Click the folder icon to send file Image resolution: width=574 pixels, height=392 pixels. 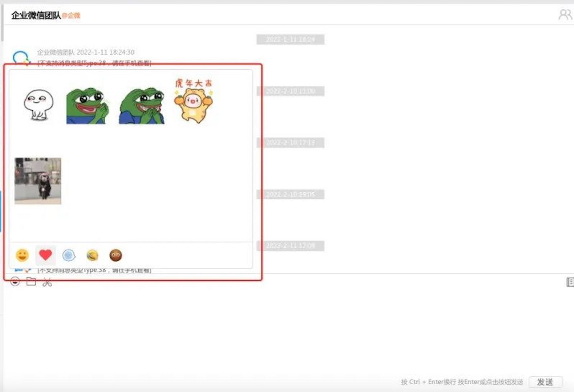[31, 281]
